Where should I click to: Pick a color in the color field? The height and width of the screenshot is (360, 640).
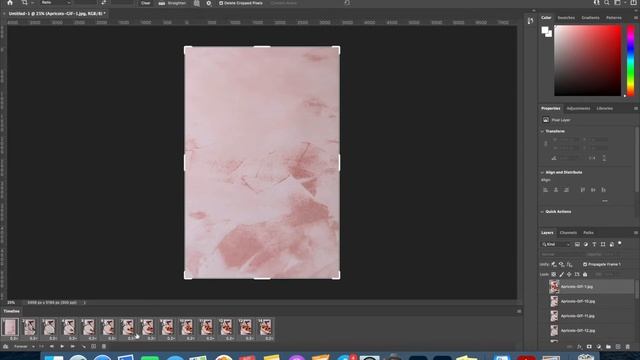pos(587,60)
